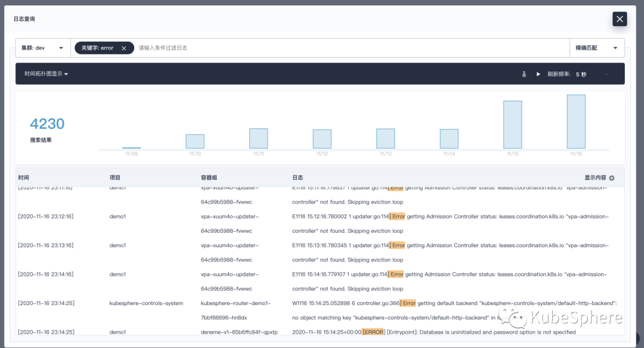Click the 容器组 column header

coord(209,178)
